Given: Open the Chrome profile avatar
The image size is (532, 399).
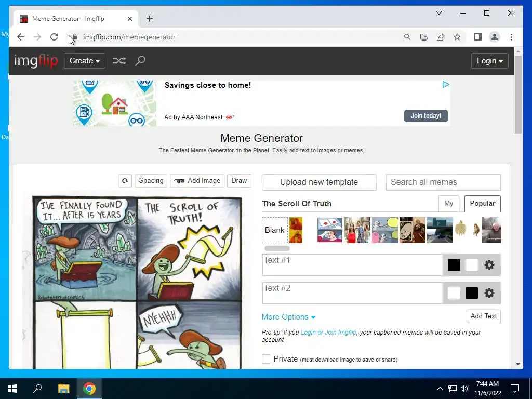Looking at the screenshot, I should point(495,37).
